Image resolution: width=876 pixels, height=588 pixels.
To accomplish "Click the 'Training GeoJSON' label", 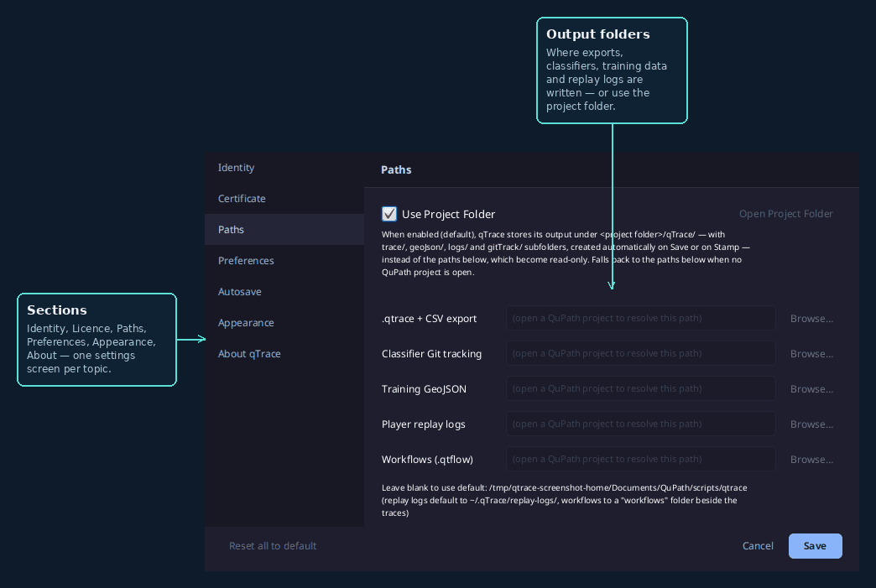I will (x=424, y=388).
